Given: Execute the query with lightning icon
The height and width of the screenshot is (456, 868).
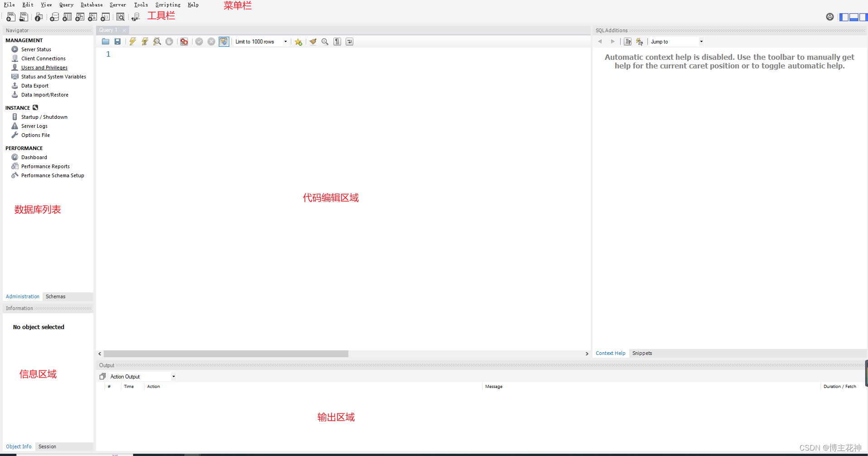Looking at the screenshot, I should [x=132, y=42].
